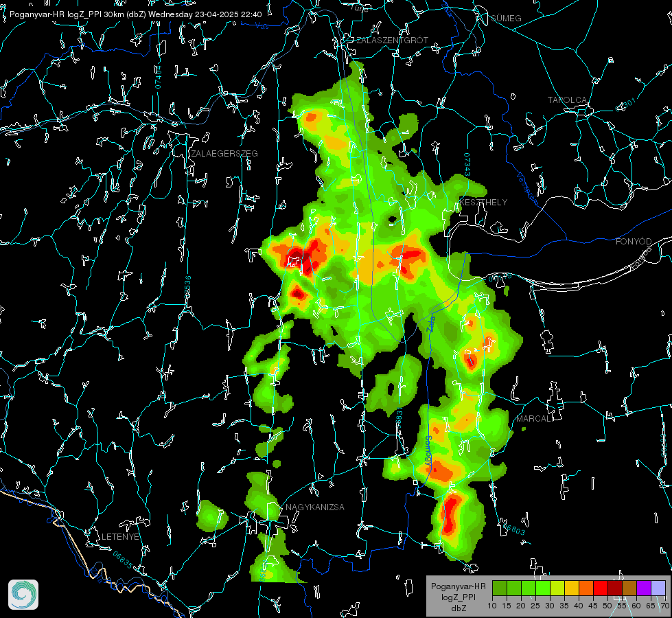Viewport: 672px width, 618px height.
Task: Click the 07343 road number label
Action: pyautogui.click(x=467, y=165)
